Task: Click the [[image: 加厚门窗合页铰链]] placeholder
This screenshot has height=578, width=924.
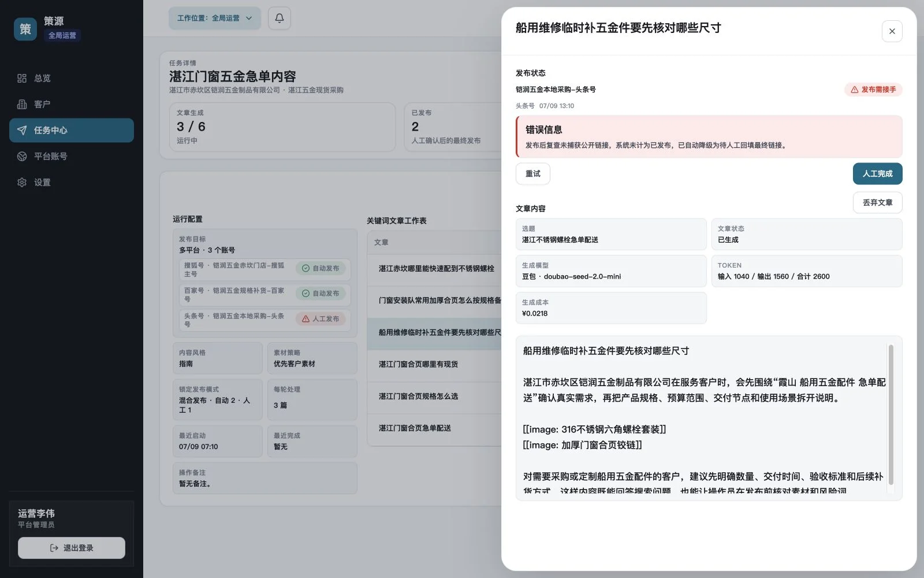Action: 582,445
